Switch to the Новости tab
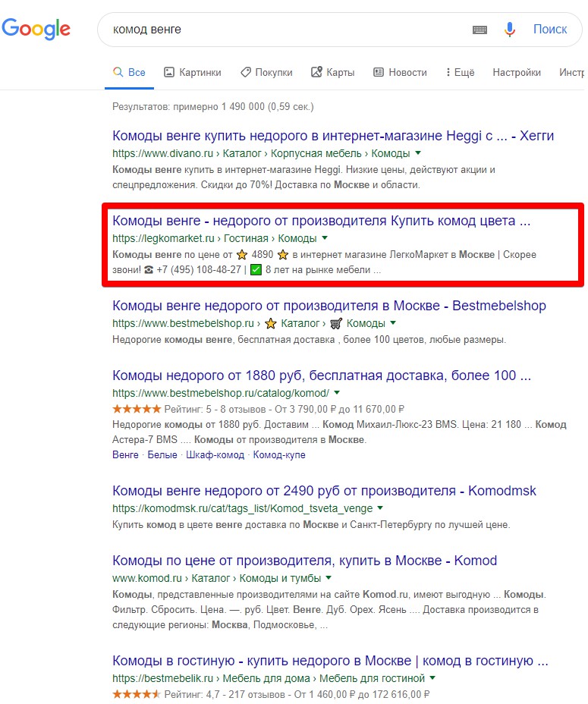Viewport: 588px width, 704px height. pyautogui.click(x=401, y=72)
